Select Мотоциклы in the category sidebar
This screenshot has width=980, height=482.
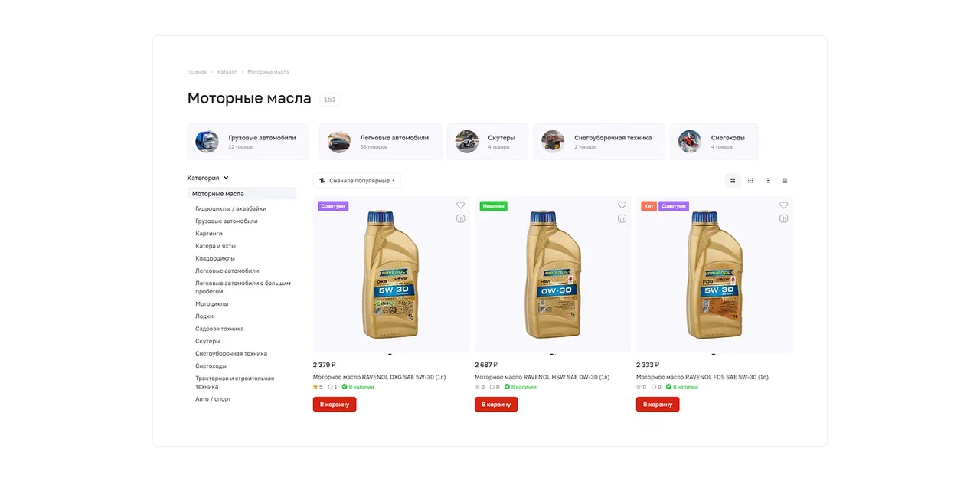[x=212, y=304]
